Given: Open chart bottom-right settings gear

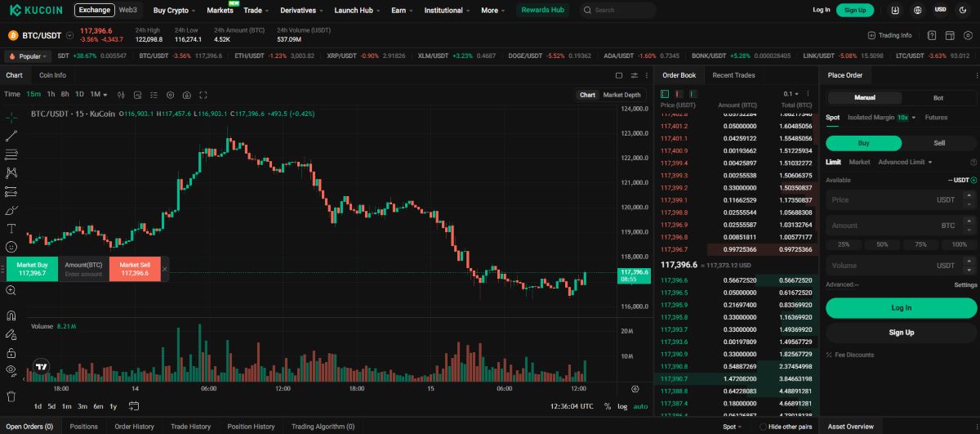Looking at the screenshot, I should point(635,389).
